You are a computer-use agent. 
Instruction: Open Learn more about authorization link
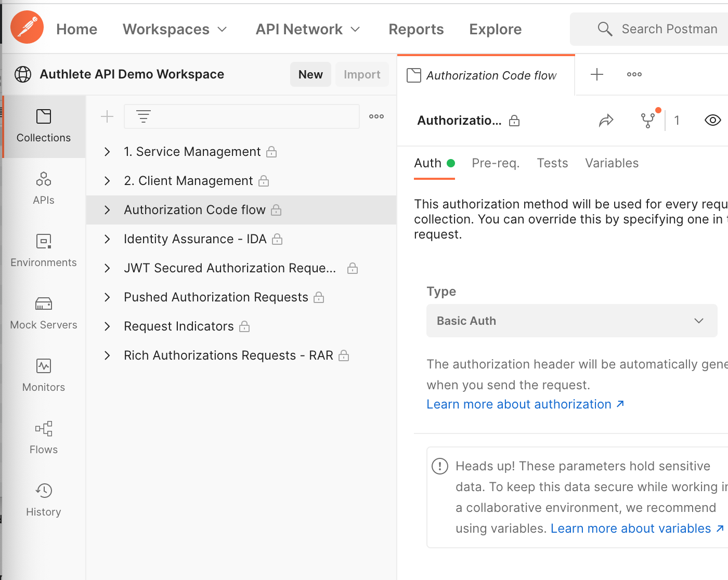click(x=525, y=404)
